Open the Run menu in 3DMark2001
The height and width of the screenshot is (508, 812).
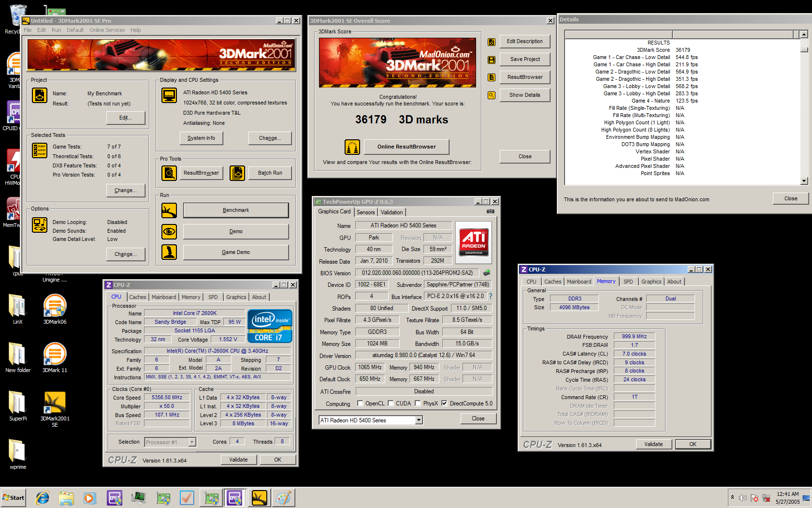pos(57,30)
